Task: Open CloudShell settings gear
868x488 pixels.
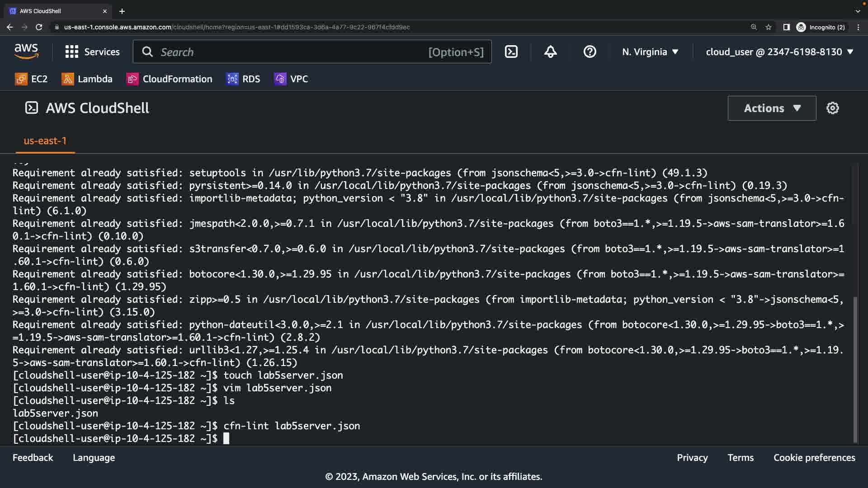Action: pos(832,108)
